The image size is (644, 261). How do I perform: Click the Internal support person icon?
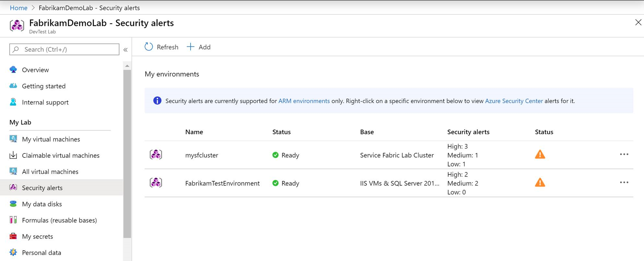(13, 102)
